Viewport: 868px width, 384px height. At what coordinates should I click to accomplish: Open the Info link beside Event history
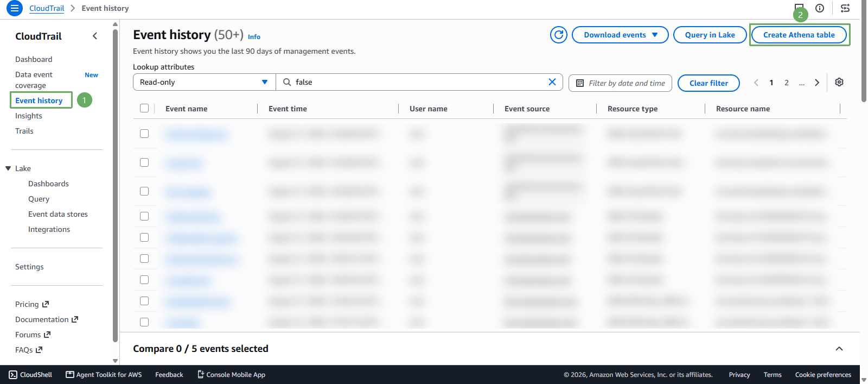[254, 37]
